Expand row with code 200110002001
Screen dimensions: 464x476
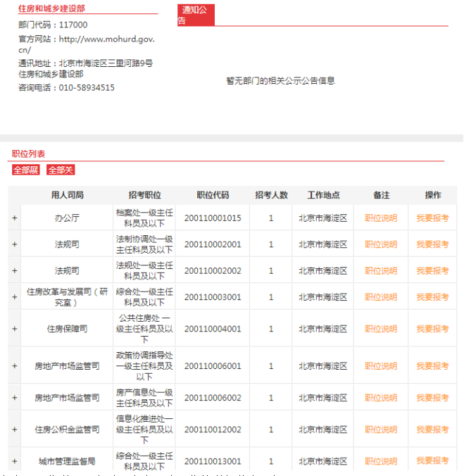click(15, 244)
